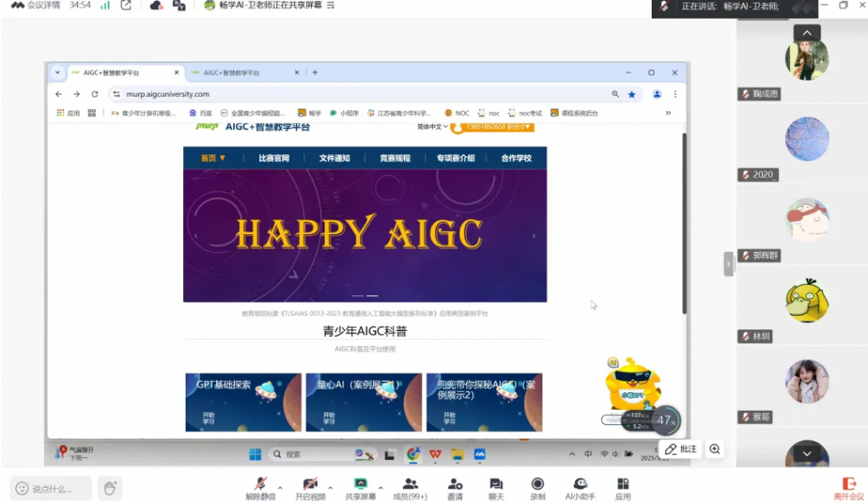Open the 百度 bookmark
868x504 pixels.
click(x=200, y=113)
